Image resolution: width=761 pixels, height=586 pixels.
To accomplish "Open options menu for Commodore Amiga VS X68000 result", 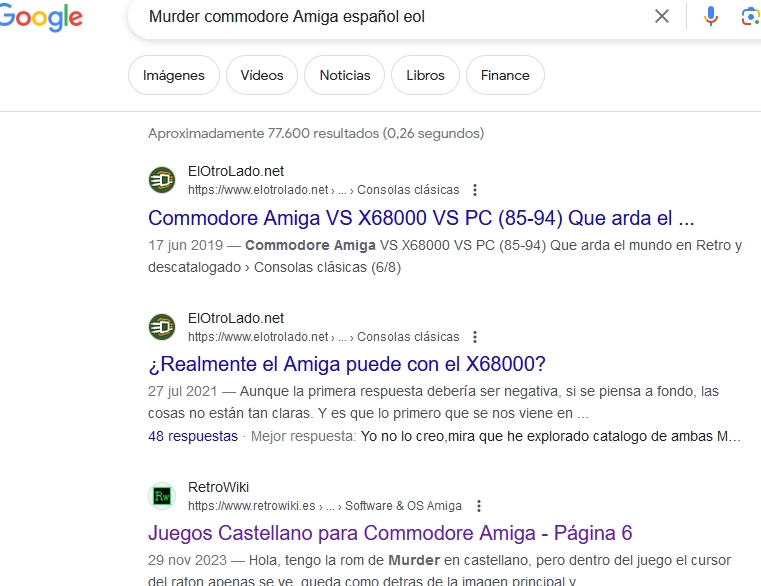I will (x=475, y=190).
